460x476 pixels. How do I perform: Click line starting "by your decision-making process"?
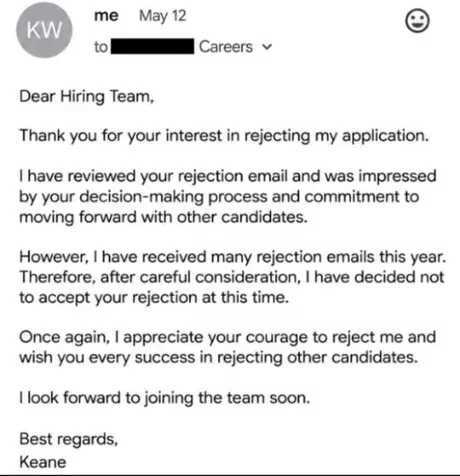click(x=219, y=197)
